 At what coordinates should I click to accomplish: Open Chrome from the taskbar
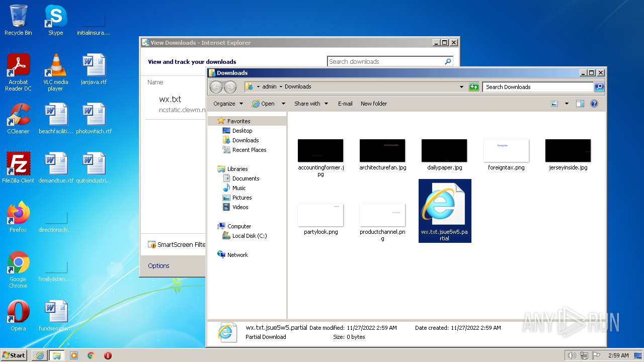pyautogui.click(x=91, y=355)
